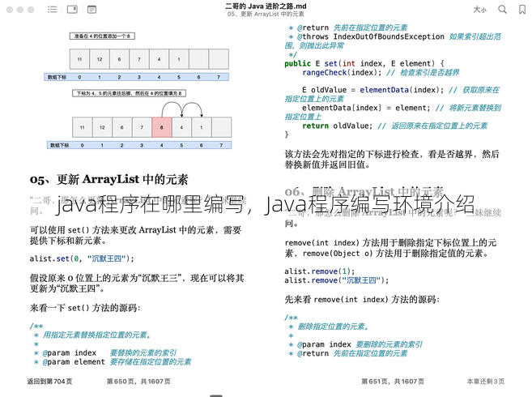Click code line alist.remove(1);
532x397 pixels.
click(320, 271)
